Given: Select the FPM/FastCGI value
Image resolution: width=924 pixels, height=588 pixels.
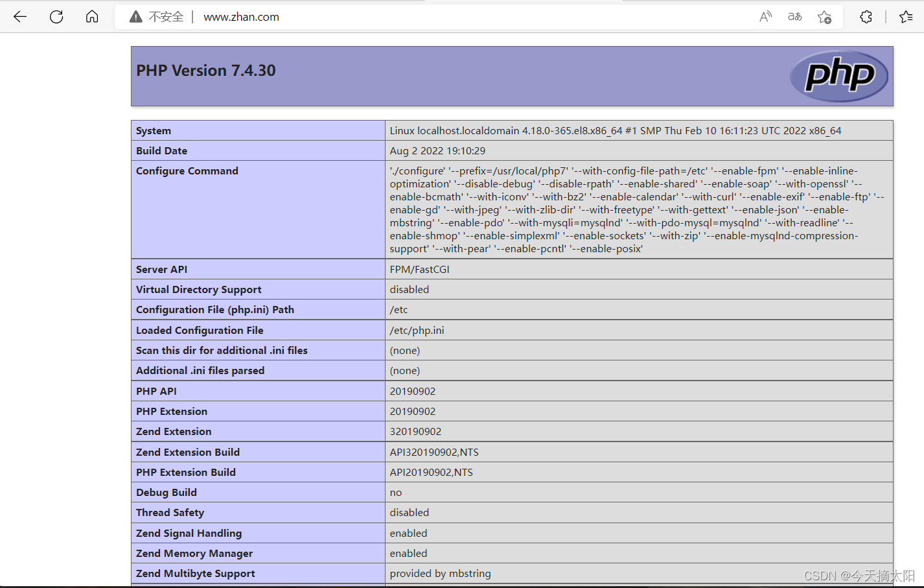Looking at the screenshot, I should 419,269.
